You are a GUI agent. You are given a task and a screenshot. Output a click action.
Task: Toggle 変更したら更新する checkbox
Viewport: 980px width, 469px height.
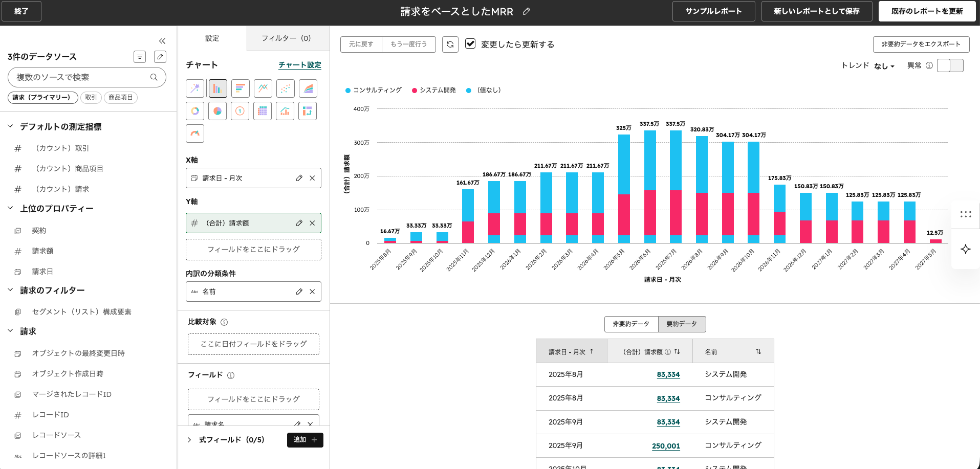(x=470, y=43)
